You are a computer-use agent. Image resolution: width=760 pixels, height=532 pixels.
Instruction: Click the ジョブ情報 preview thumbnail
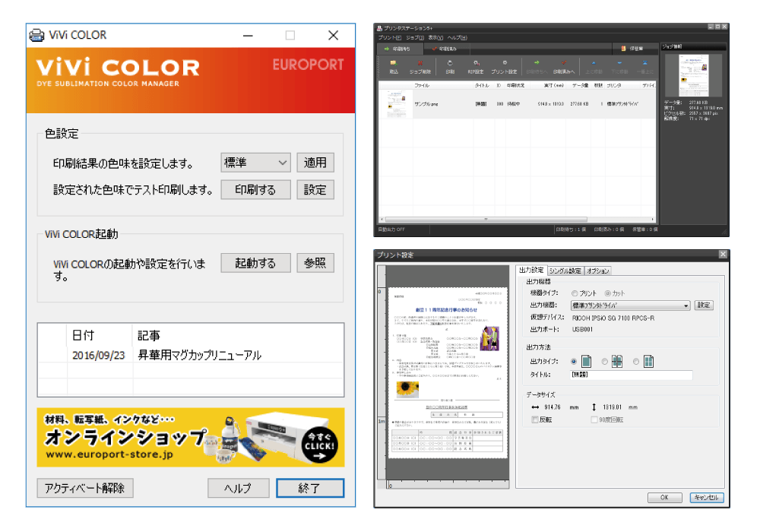(x=694, y=74)
